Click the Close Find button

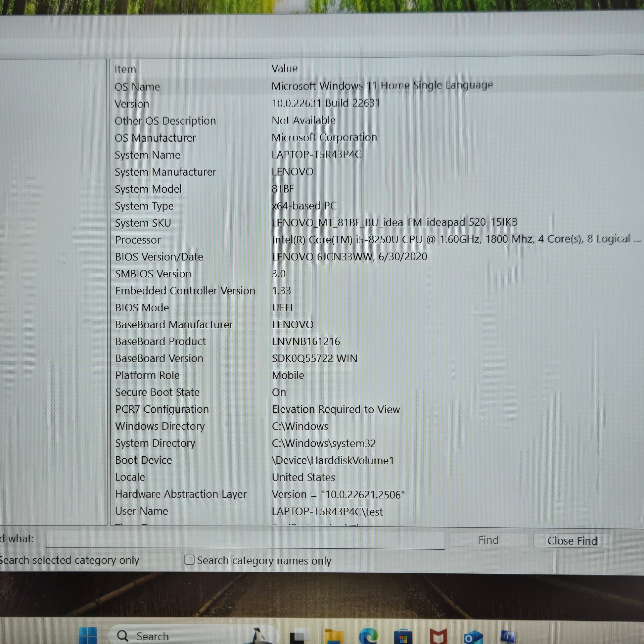point(572,541)
